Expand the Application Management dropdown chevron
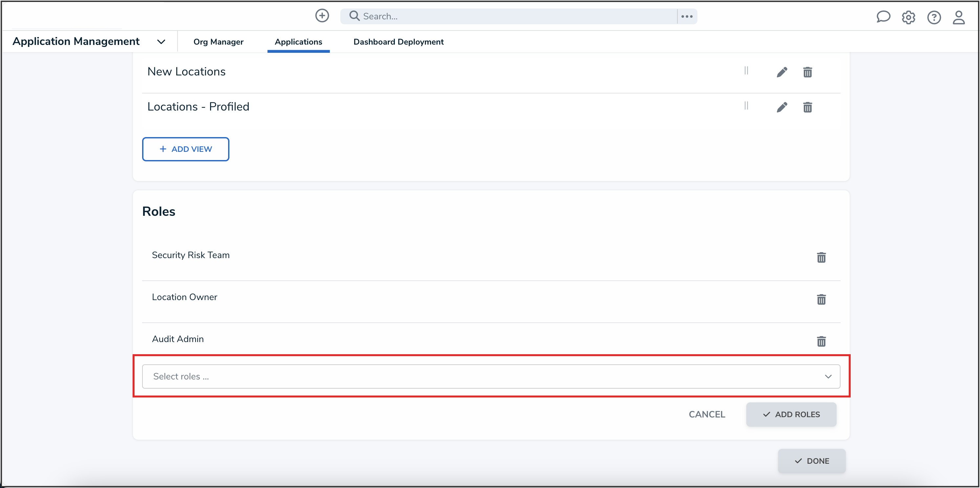The width and height of the screenshot is (980, 488). [x=161, y=42]
